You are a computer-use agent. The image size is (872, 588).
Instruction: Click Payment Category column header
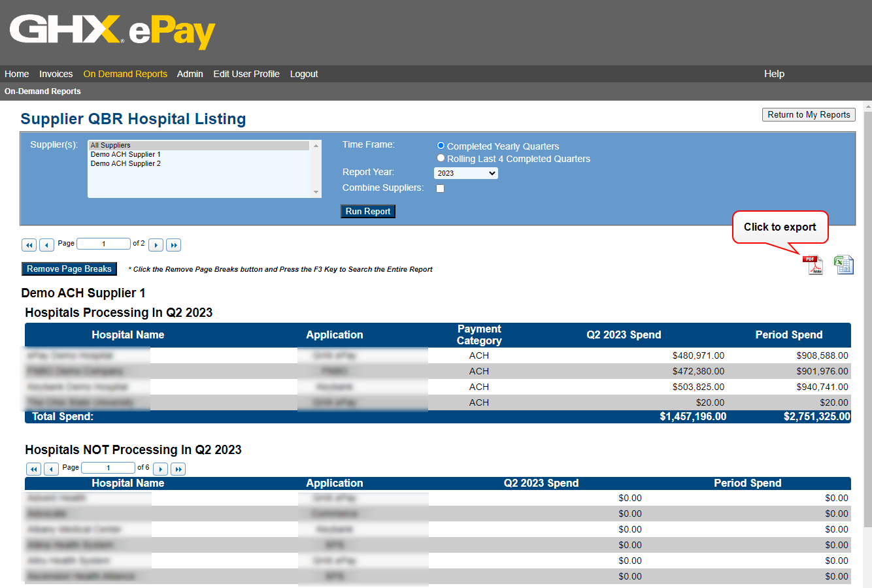tap(479, 335)
